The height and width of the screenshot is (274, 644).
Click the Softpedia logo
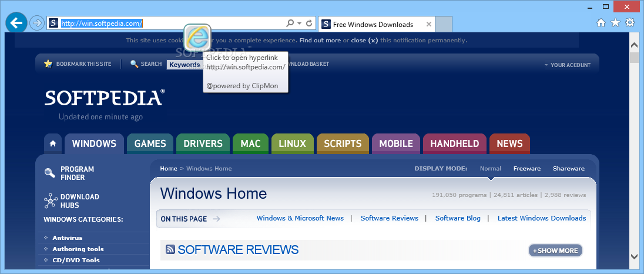105,98
